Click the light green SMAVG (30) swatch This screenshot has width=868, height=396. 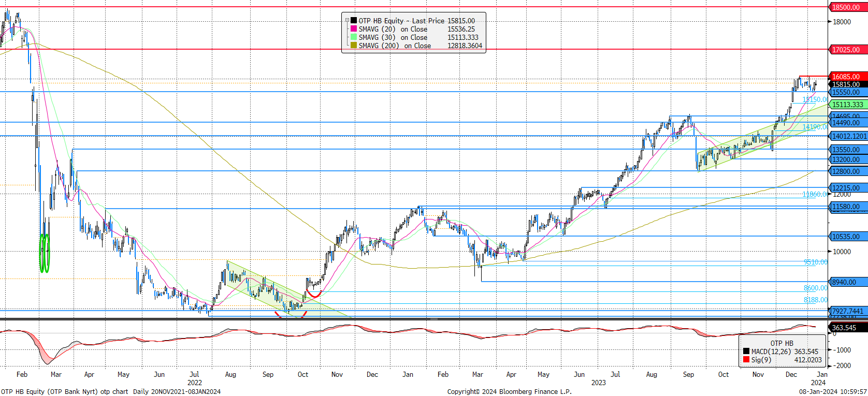354,37
